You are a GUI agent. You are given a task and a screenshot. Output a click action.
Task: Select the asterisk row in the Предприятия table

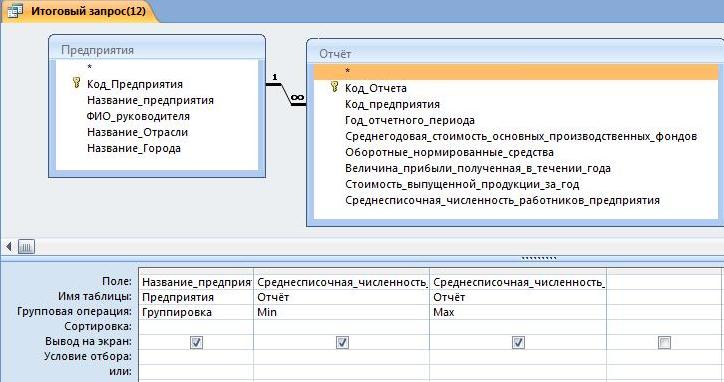[157, 67]
